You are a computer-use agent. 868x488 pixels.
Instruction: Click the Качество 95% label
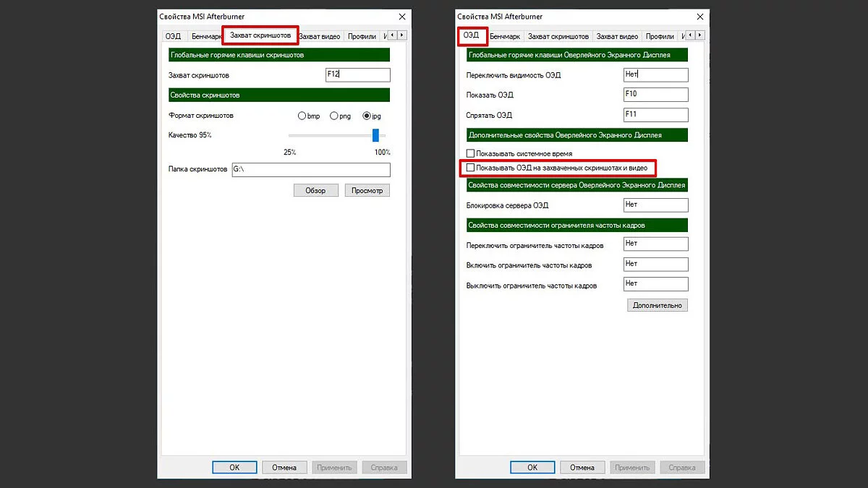(190, 135)
